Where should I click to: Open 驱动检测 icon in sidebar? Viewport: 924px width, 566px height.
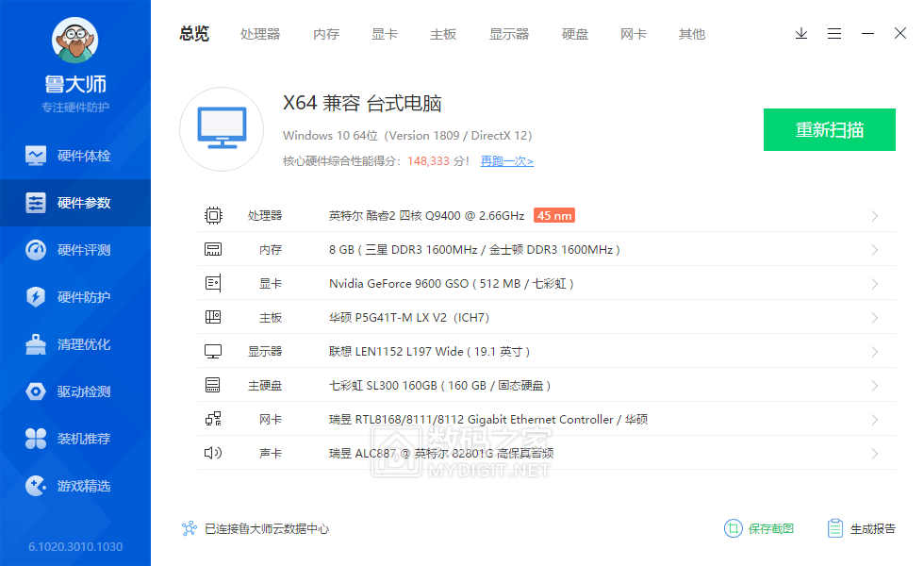(36, 391)
